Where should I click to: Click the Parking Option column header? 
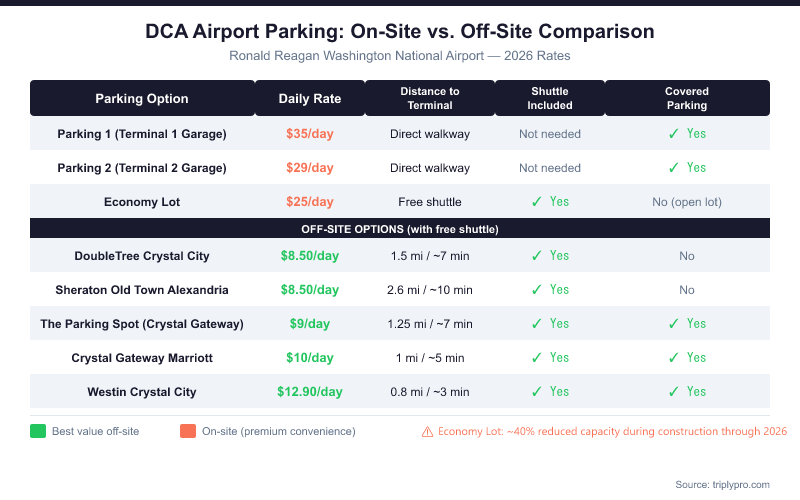142,99
